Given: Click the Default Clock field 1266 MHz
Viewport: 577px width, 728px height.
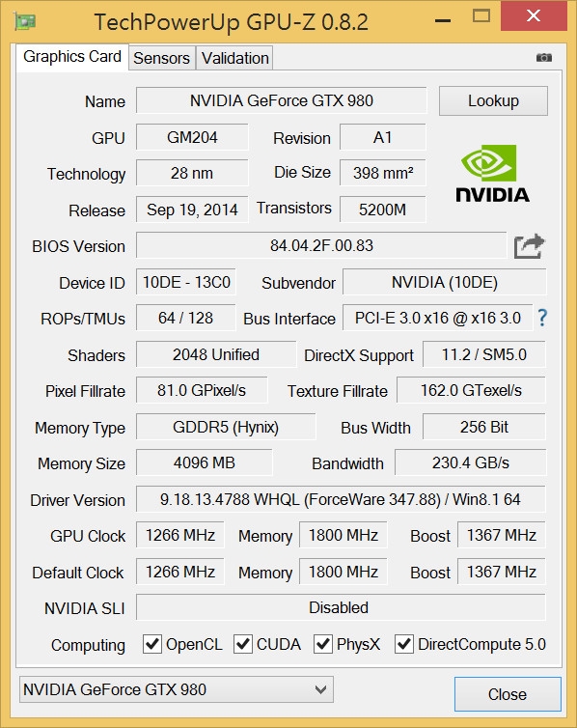Looking at the screenshot, I should (180, 572).
